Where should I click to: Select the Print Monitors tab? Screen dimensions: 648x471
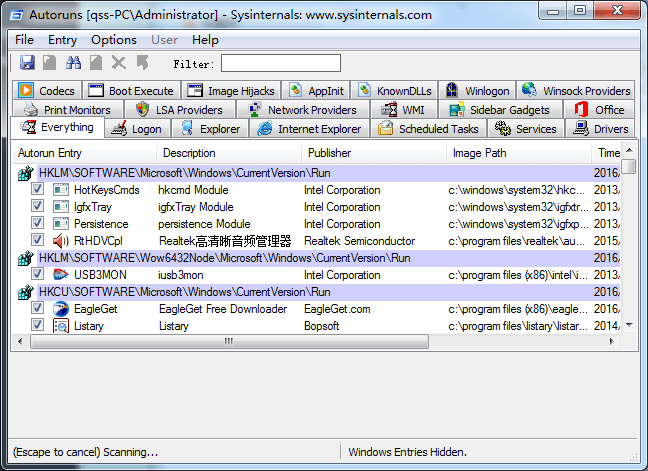tap(68, 110)
